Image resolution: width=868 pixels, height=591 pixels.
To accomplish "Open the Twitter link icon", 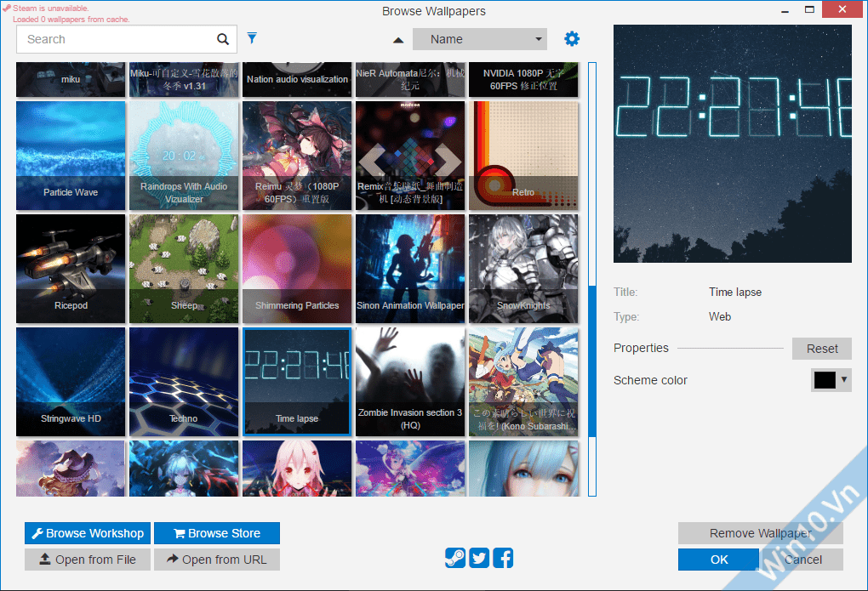I will click(x=479, y=558).
